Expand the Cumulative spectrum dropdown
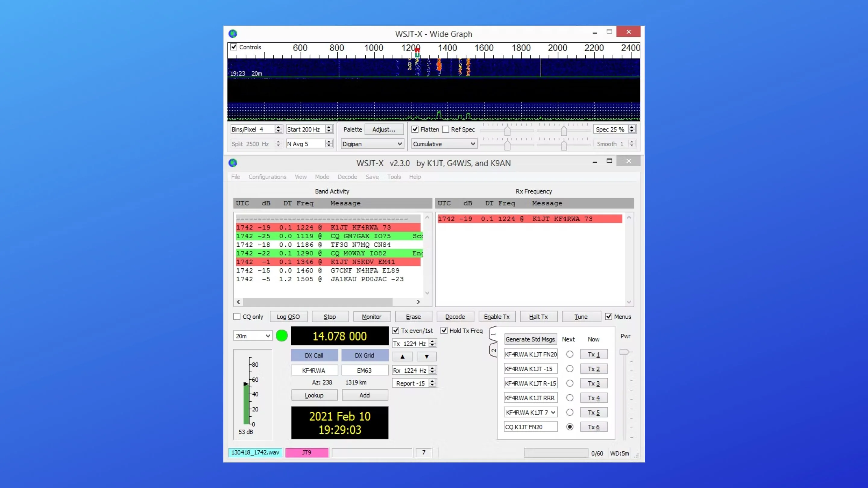This screenshot has height=488, width=868. click(x=444, y=144)
